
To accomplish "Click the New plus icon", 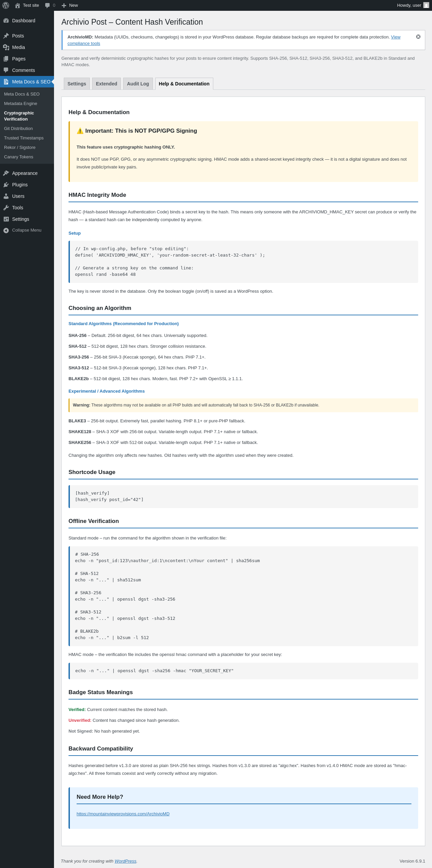I will tap(64, 5).
